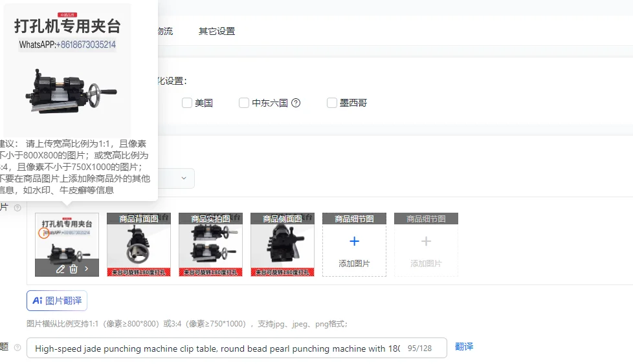
Task: Click the help icon next to the image label
Action: pyautogui.click(x=17, y=208)
